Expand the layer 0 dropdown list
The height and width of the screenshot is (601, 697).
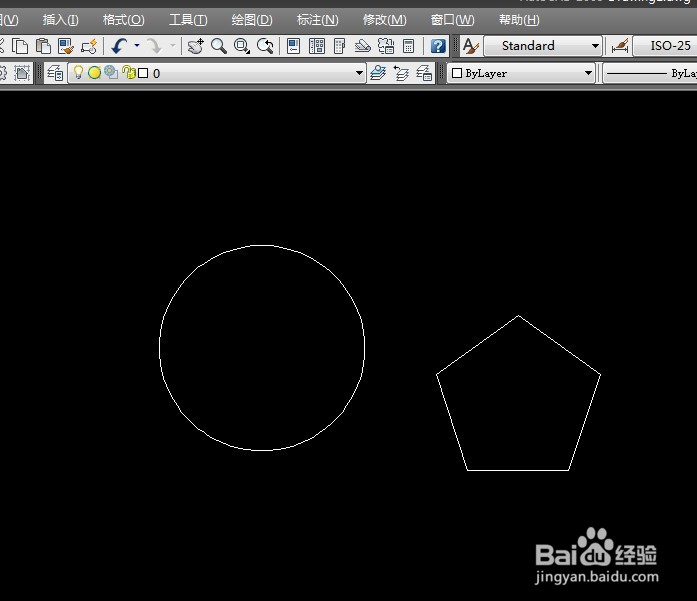[359, 73]
